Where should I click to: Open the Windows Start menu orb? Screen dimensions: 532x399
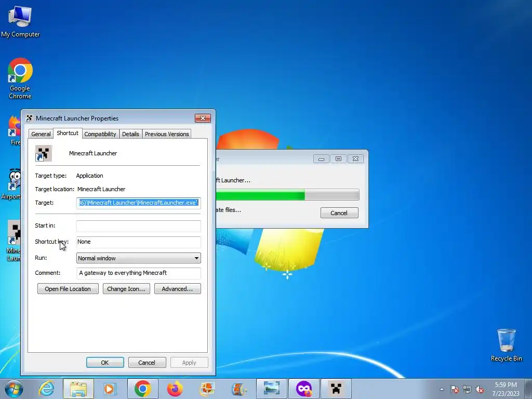[14, 389]
